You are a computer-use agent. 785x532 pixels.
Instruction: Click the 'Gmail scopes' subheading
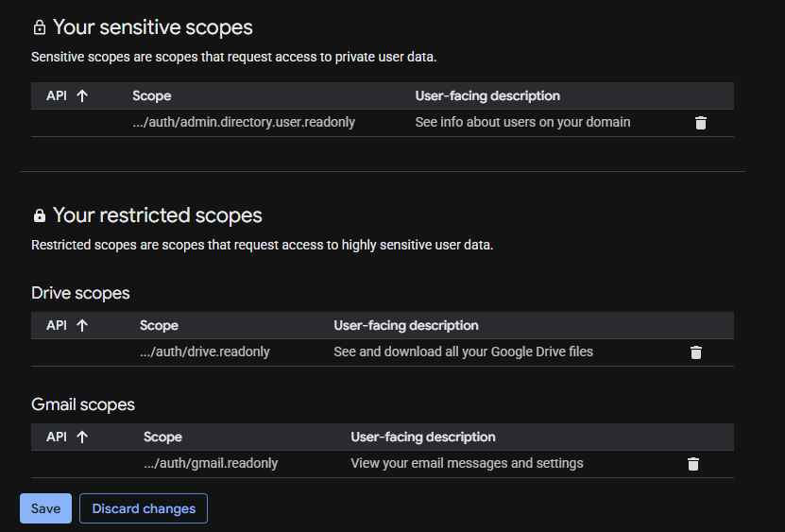coord(82,404)
